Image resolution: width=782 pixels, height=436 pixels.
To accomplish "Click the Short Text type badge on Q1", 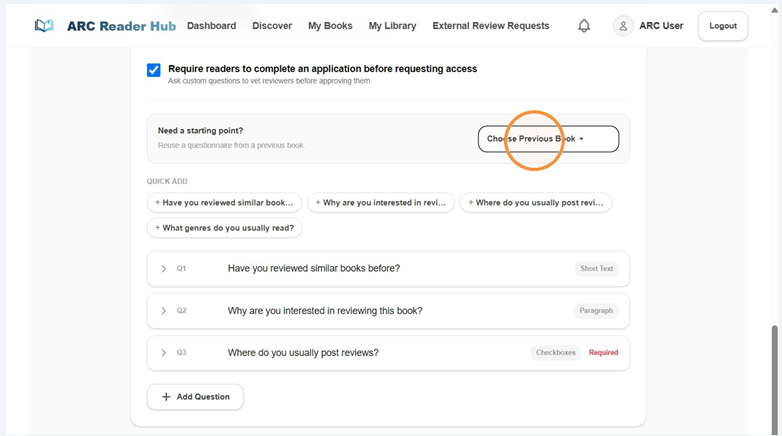I will (596, 268).
